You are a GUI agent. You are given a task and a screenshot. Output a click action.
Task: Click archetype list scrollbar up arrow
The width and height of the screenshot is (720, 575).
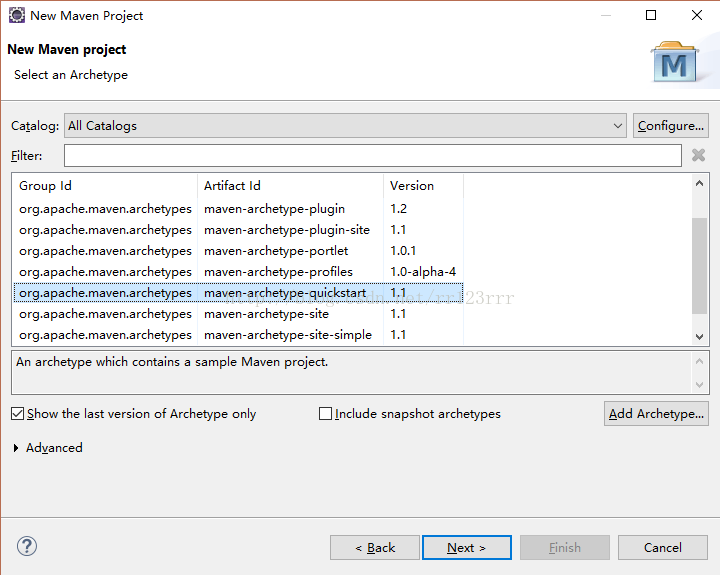tap(699, 184)
